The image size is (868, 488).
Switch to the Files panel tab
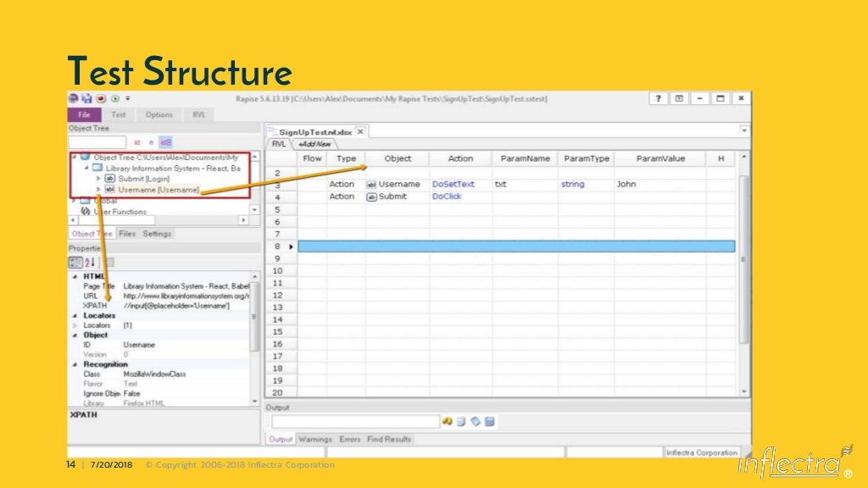coord(127,234)
